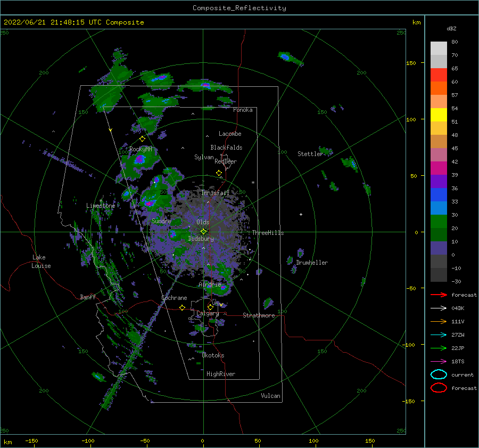Screen dimensions: 479x448
Task: Click the Banff label
Action: [x=88, y=297]
